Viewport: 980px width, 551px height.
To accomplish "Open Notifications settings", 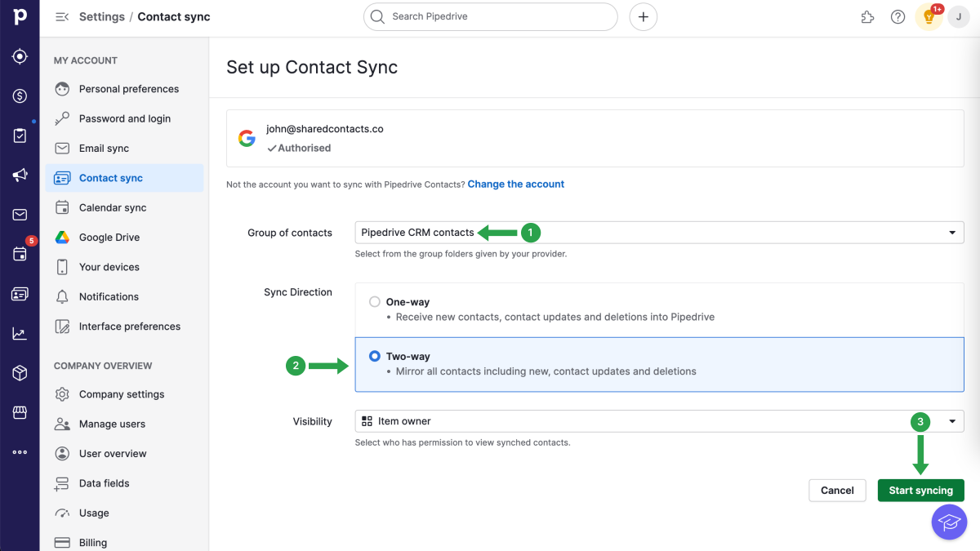I will point(124,296).
